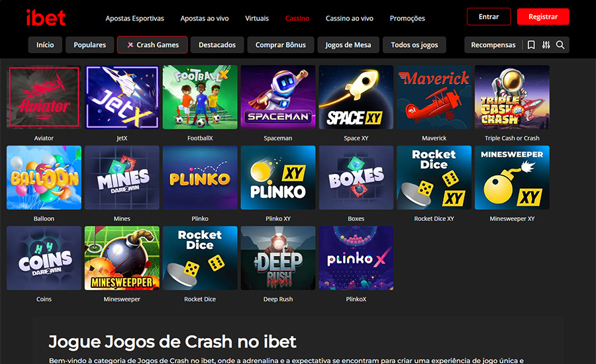This screenshot has width=596, height=364.
Task: Open the Recompensas button
Action: (x=493, y=45)
